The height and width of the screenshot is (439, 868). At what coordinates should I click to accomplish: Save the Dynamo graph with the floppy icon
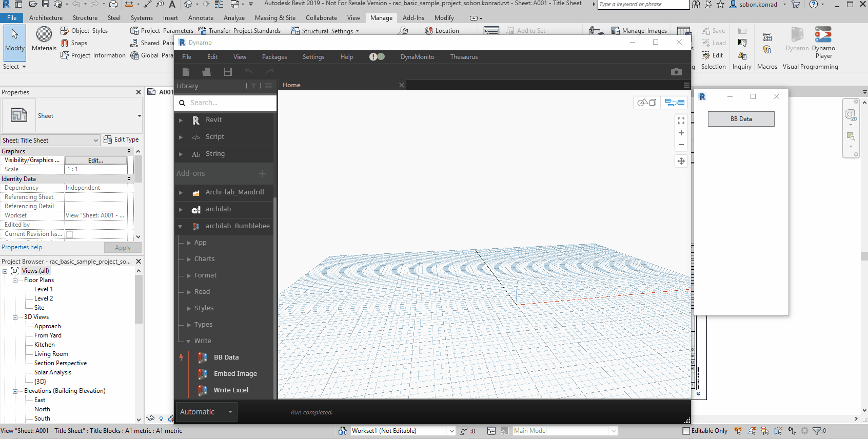tap(228, 72)
